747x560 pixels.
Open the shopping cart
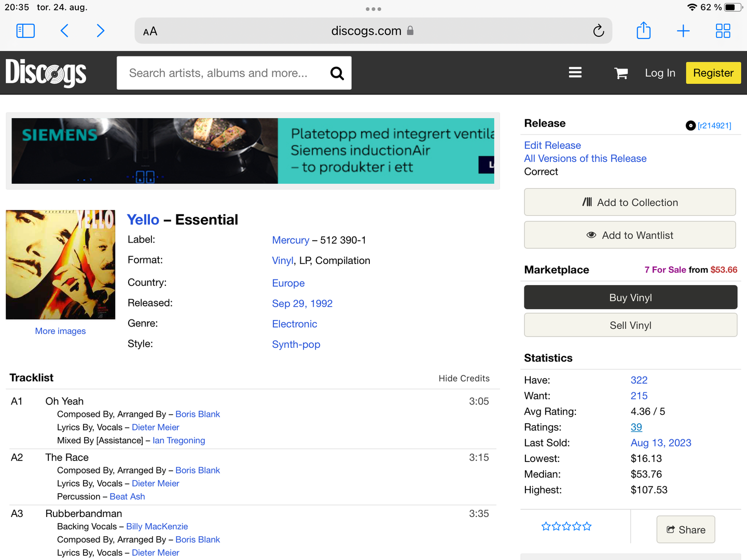(620, 73)
